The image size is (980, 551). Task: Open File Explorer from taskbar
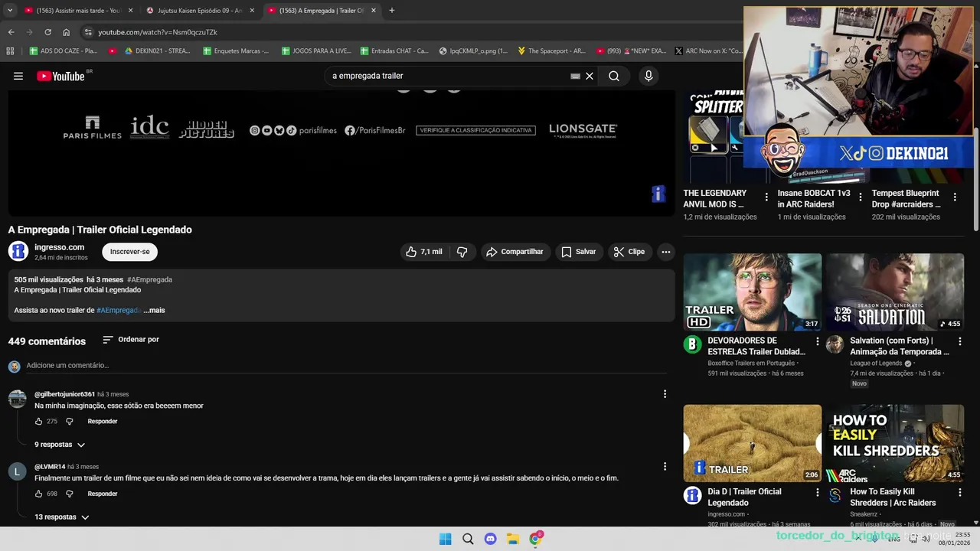(513, 539)
